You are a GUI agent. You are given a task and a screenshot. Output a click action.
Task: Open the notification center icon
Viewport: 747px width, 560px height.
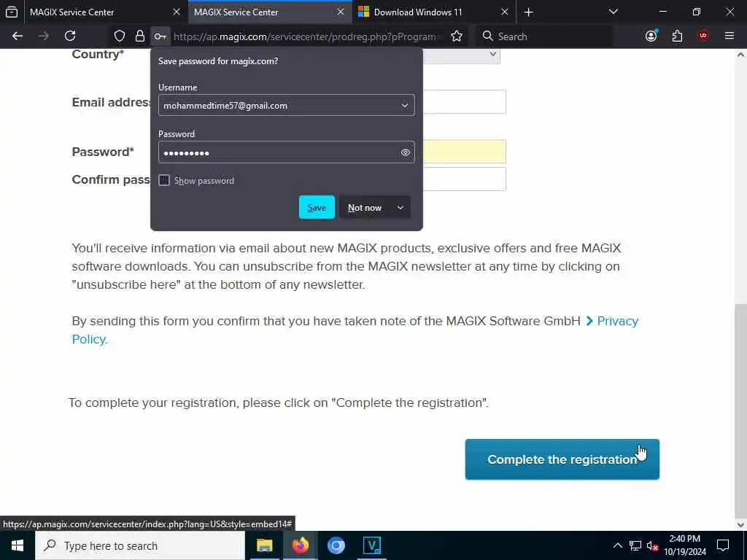723,545
